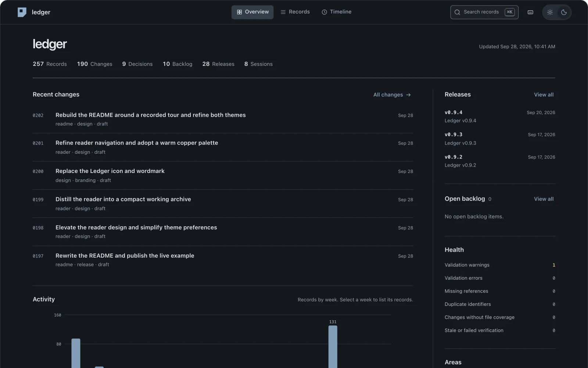This screenshot has width=588, height=368.
Task: Click the 'Updated Sep 28, 2026, 10:41 AM' text
Action: pyautogui.click(x=517, y=47)
